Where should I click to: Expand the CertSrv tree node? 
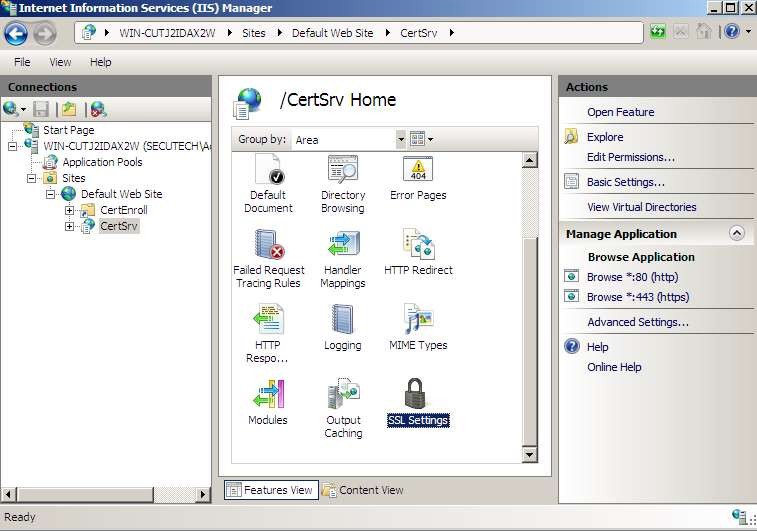point(70,226)
